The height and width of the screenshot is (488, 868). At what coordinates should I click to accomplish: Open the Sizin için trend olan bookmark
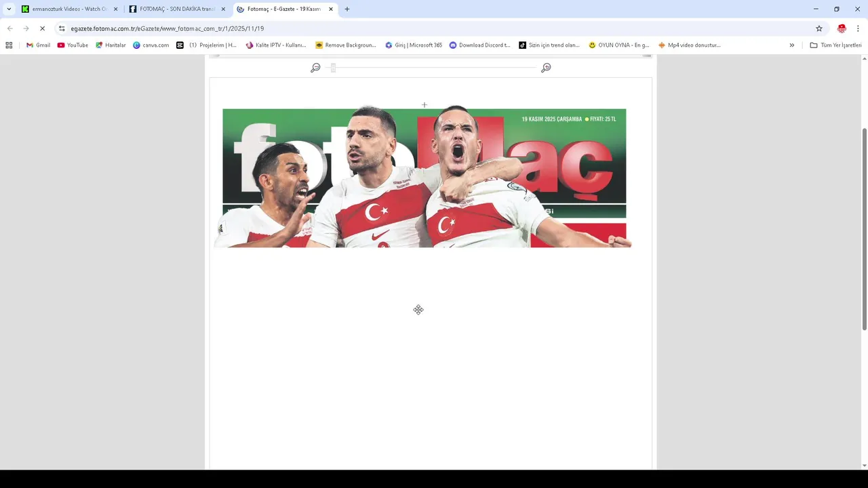coord(549,45)
